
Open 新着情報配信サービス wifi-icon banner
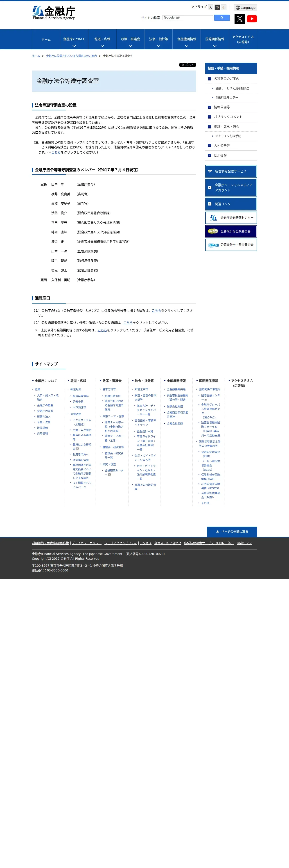[x=231, y=171]
